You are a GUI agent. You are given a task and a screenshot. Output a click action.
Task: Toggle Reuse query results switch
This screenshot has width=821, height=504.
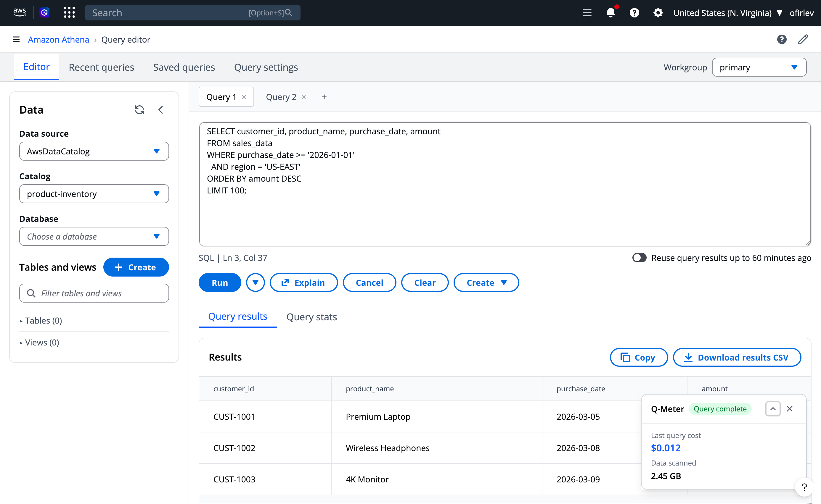pyautogui.click(x=639, y=258)
